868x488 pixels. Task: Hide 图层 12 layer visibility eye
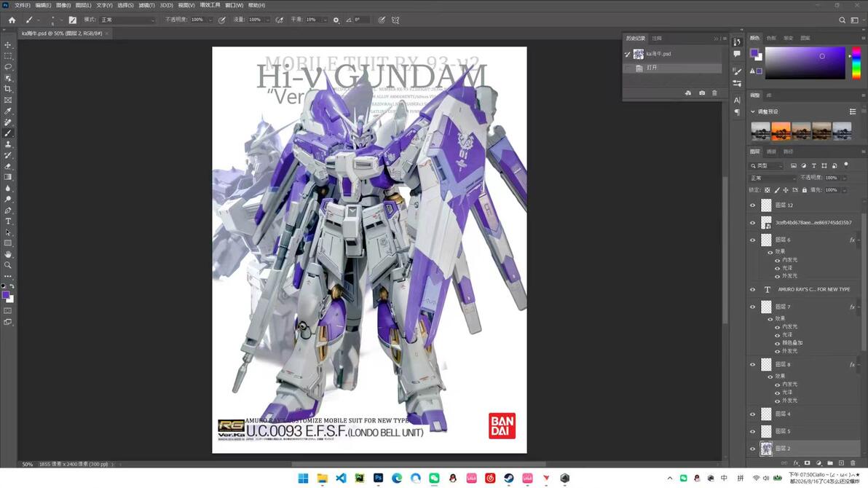(752, 205)
